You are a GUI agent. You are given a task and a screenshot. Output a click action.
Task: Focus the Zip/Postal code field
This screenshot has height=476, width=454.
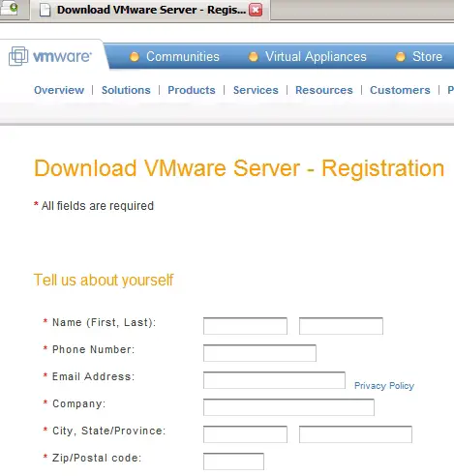[233, 461]
